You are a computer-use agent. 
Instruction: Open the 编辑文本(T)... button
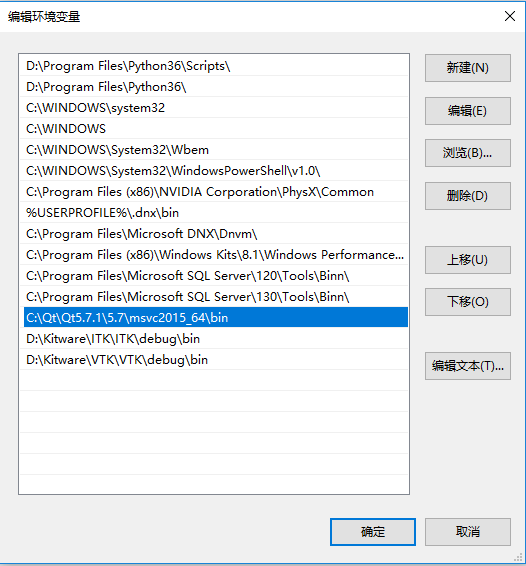(468, 366)
